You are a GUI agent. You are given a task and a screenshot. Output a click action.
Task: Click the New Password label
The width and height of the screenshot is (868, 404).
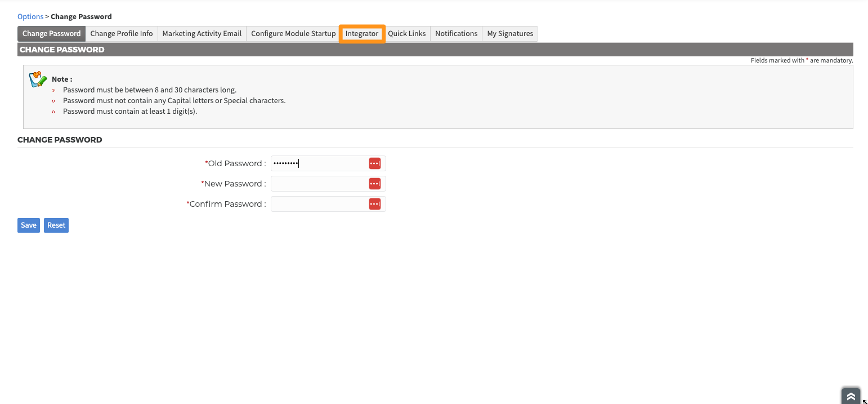(x=234, y=184)
